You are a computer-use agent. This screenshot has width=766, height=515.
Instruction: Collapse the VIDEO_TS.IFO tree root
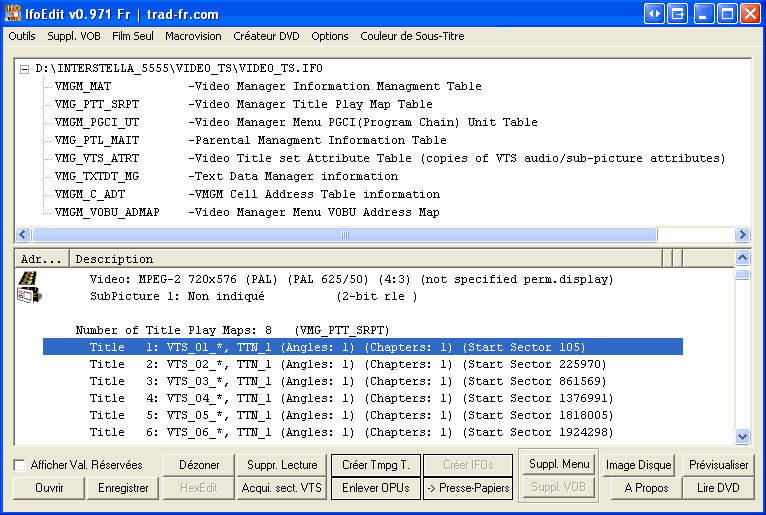[x=25, y=68]
